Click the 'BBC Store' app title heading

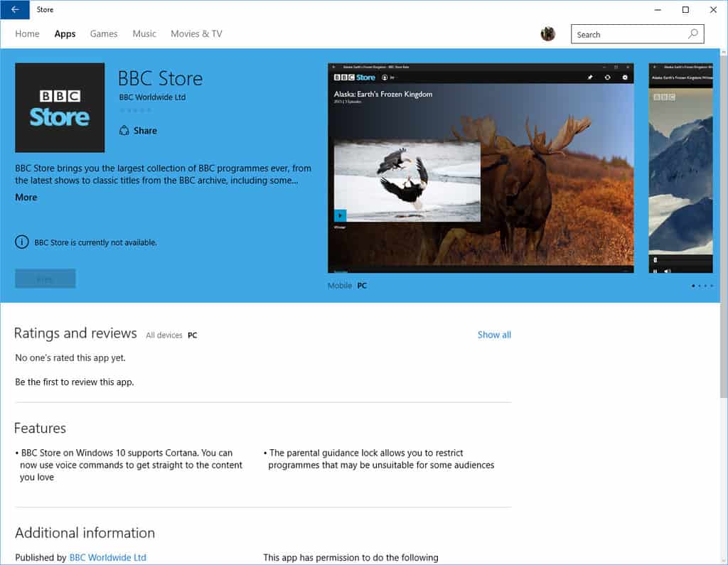click(160, 78)
